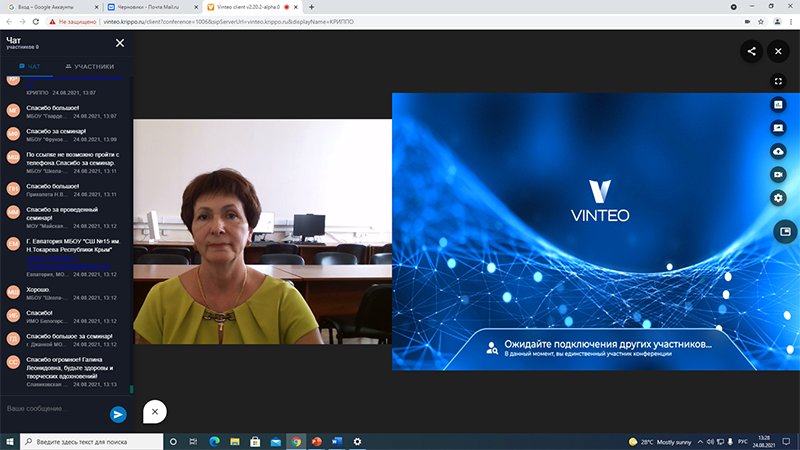Start screen sharing with the laptop icon
Screen dimensions: 800x450
(778, 128)
